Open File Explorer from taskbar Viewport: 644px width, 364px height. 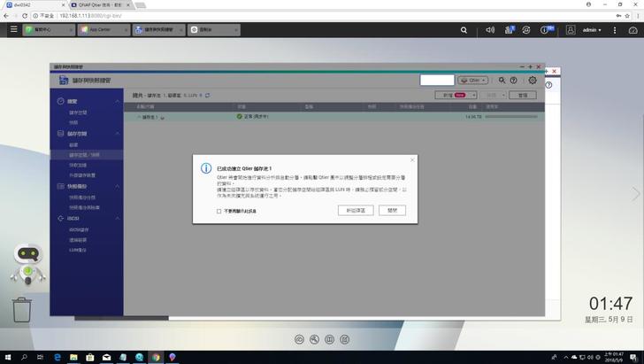(73, 357)
